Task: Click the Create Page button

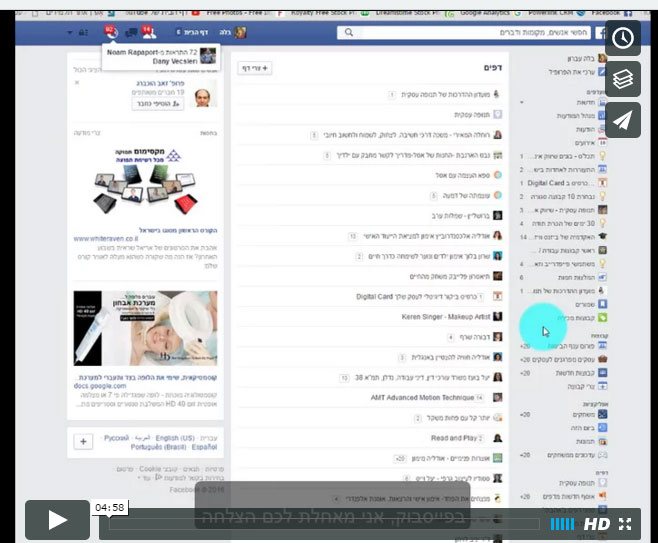Action: [x=254, y=68]
